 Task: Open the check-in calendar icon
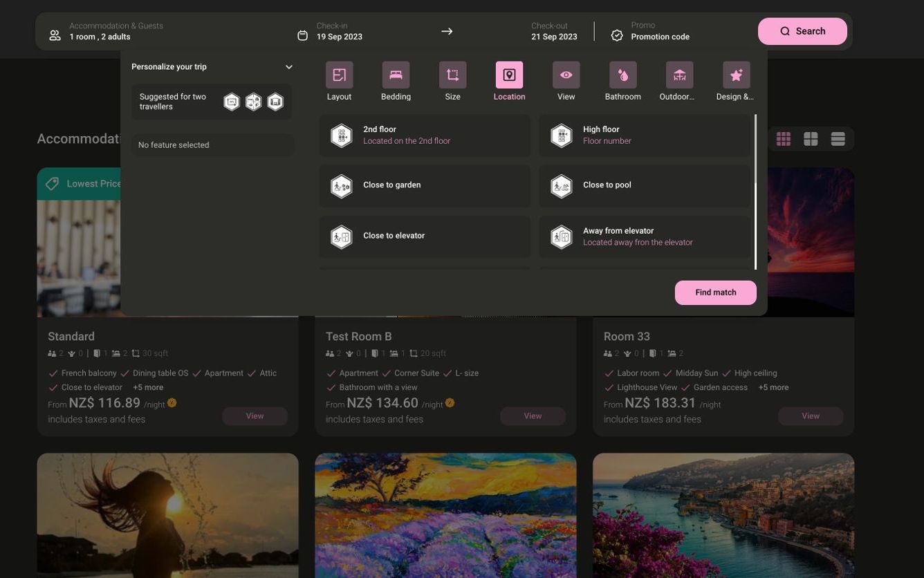[x=302, y=35]
